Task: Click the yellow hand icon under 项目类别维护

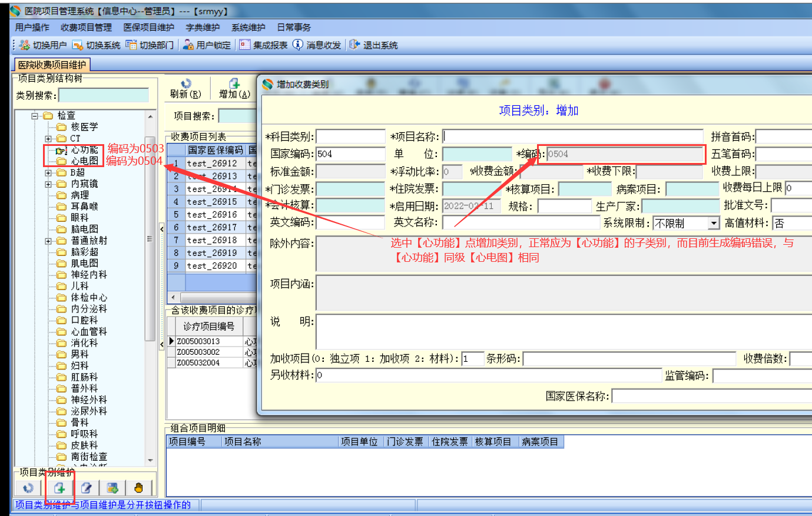Action: (x=138, y=488)
